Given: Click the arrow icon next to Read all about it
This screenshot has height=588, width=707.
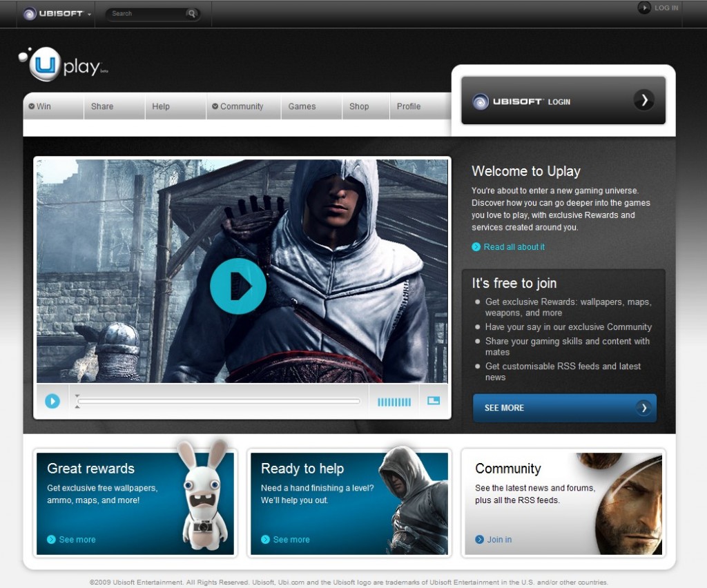Looking at the screenshot, I should coord(476,246).
